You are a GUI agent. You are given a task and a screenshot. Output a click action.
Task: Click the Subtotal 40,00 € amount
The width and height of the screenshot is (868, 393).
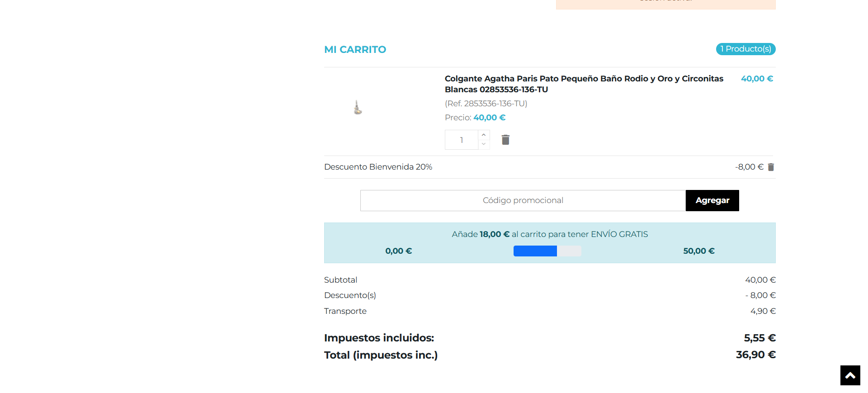[760, 280]
